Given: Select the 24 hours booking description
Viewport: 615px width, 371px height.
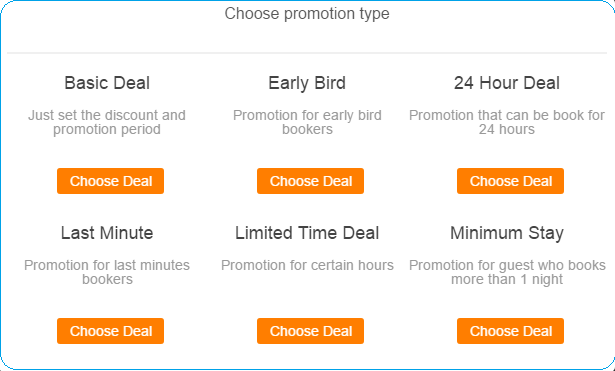Looking at the screenshot, I should (507, 122).
